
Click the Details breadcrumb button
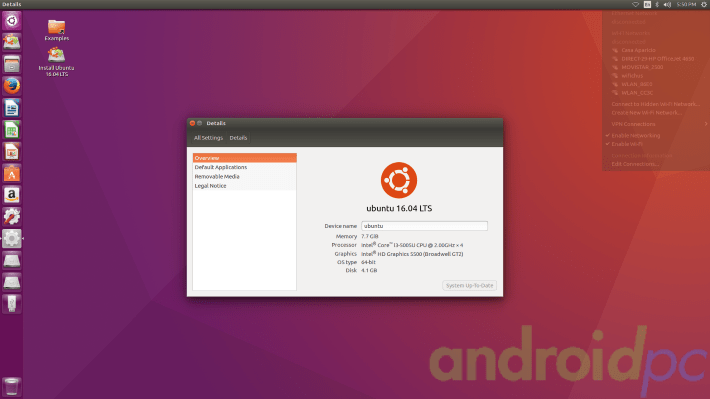pos(238,138)
